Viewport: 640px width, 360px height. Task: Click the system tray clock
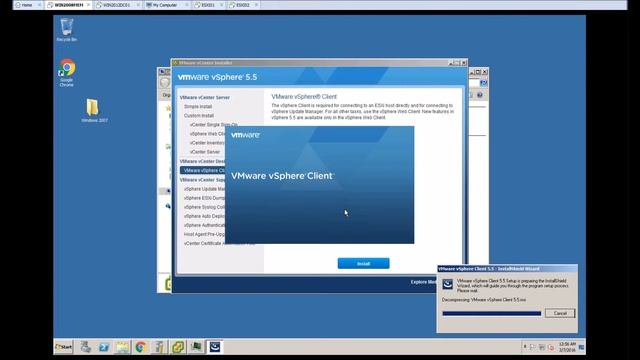[567, 347]
